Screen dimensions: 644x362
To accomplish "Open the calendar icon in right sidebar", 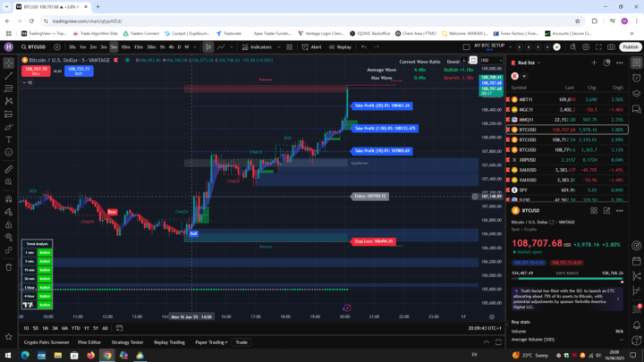I will (637, 261).
